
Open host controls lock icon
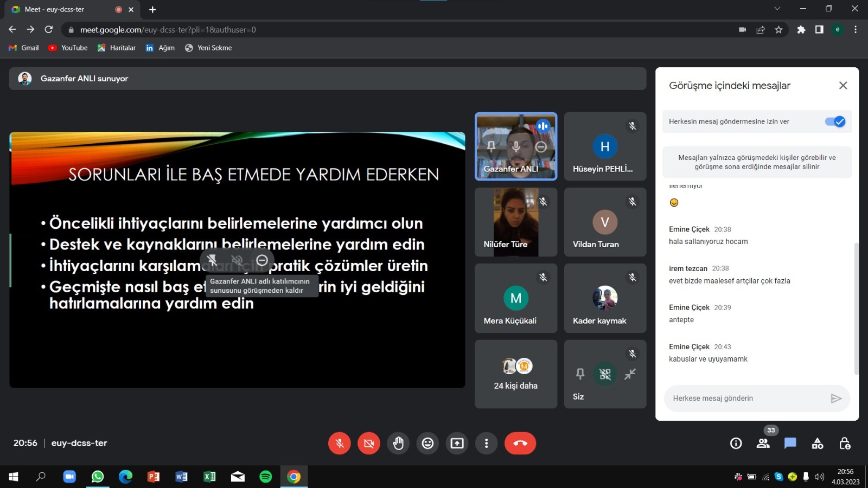click(844, 444)
